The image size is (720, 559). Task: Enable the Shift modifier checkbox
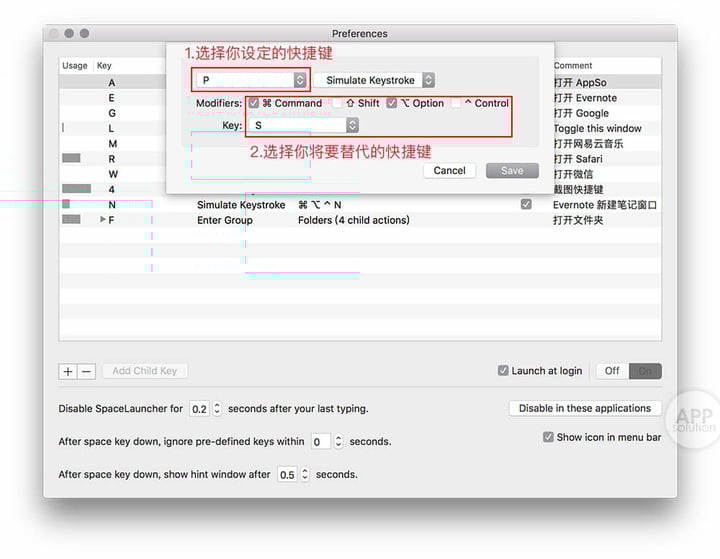[338, 103]
